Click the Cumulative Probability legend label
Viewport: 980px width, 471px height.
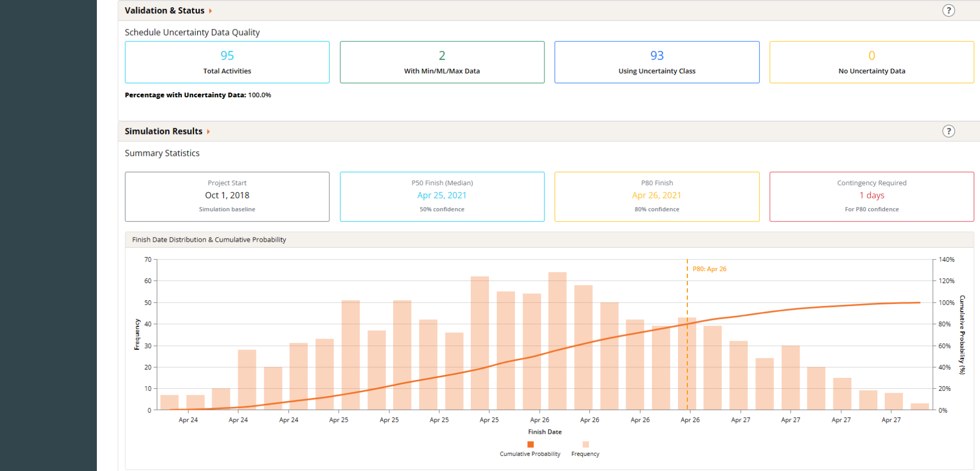coord(530,454)
